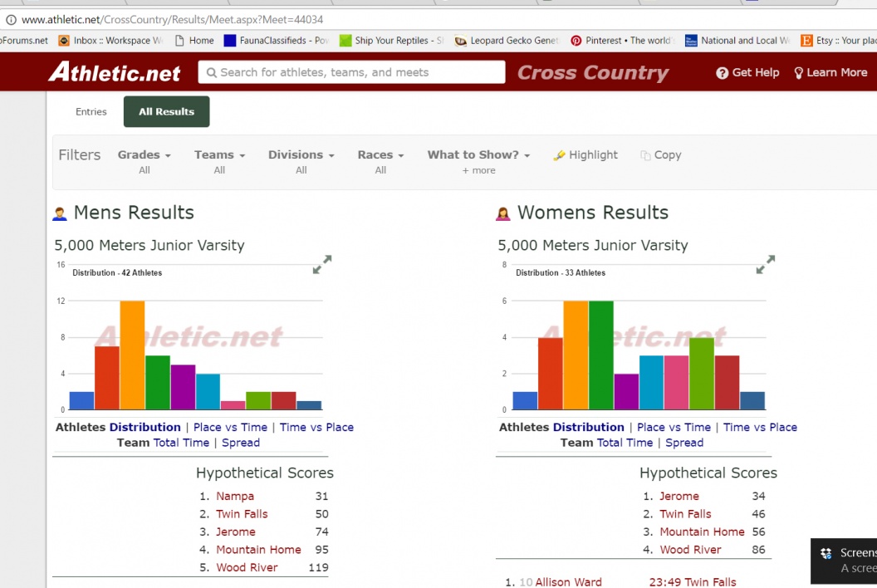Open Mountain Home in Mens scores

point(258,550)
